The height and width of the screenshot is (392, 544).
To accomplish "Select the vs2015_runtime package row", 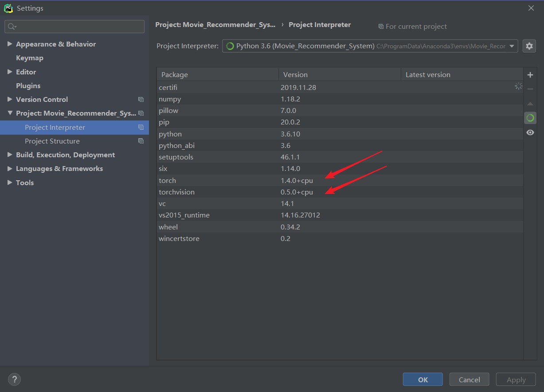I will coord(340,215).
